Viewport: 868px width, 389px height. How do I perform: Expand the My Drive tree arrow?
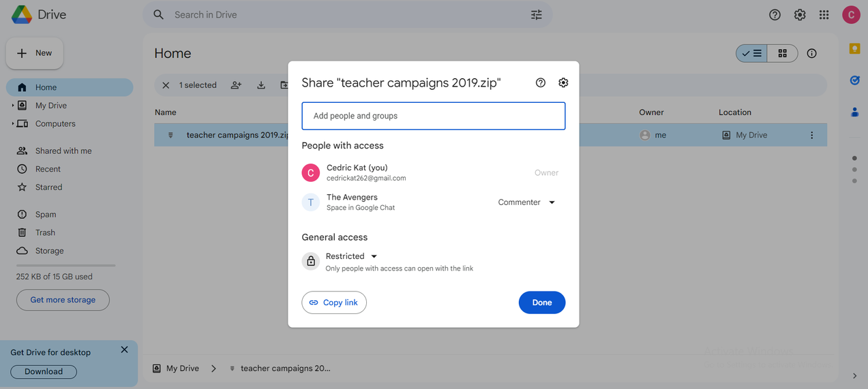12,106
